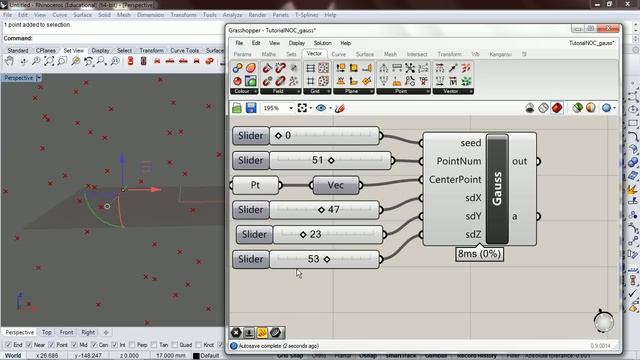Screen dimensions: 640x360
Task: Click the sketch brush icon in canvas toolbar
Action: (x=340, y=108)
